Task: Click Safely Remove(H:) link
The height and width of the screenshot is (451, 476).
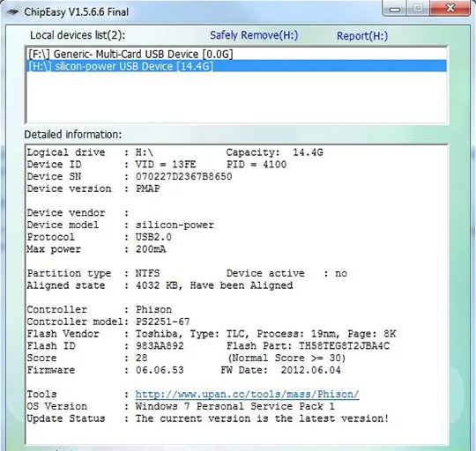Action: click(254, 35)
